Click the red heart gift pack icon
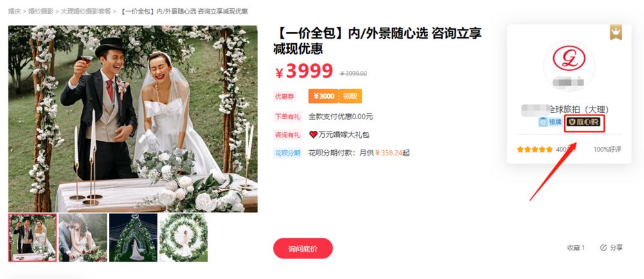This screenshot has height=279, width=644. pos(314,135)
